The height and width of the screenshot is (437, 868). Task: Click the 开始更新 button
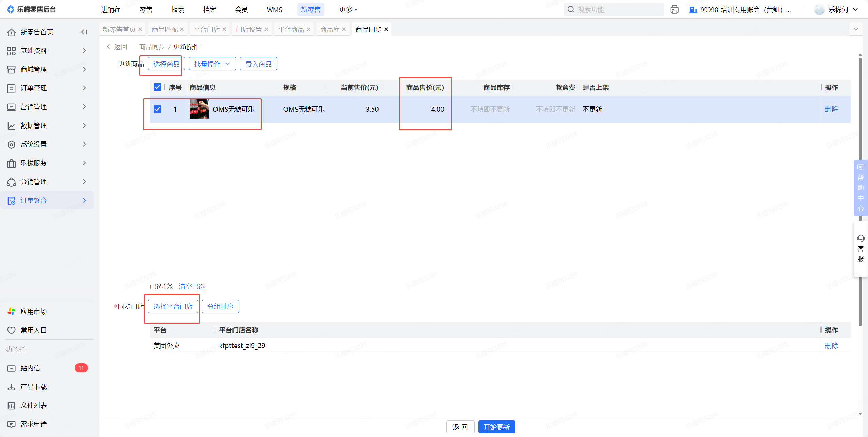click(496, 427)
